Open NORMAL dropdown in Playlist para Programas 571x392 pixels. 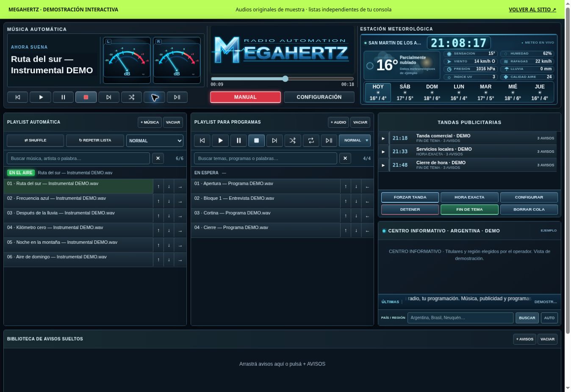point(355,141)
